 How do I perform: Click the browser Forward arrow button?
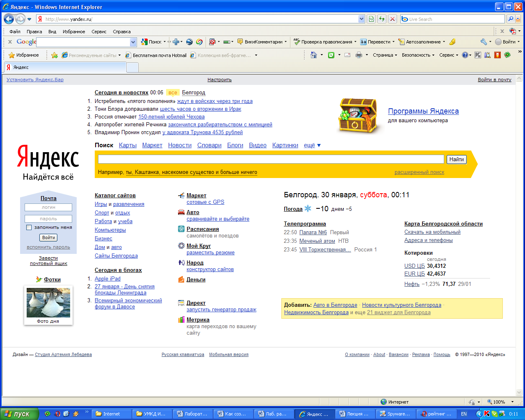[20, 19]
